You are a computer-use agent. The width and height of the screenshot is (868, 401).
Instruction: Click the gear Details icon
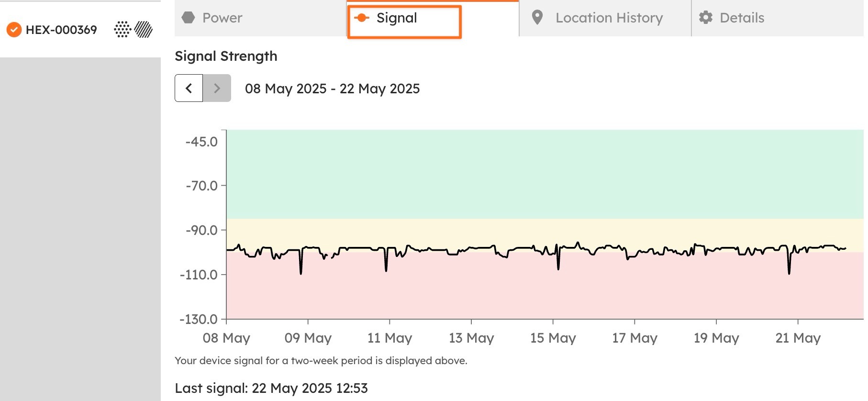coord(706,18)
